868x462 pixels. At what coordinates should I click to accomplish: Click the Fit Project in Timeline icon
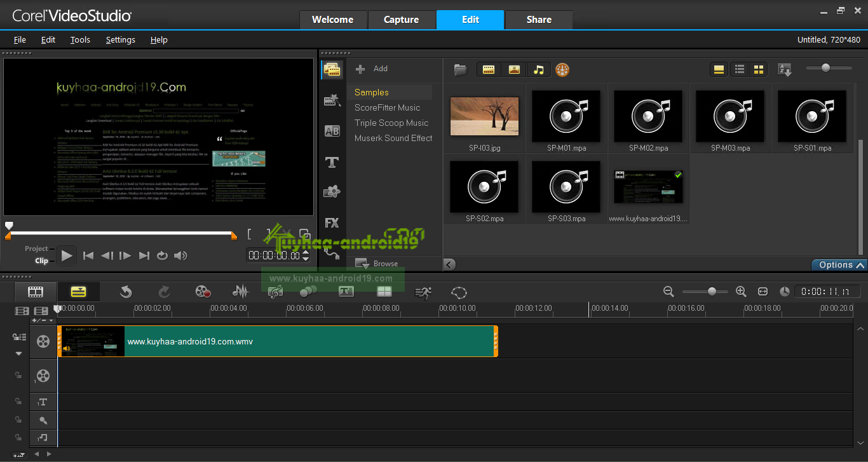click(x=763, y=291)
